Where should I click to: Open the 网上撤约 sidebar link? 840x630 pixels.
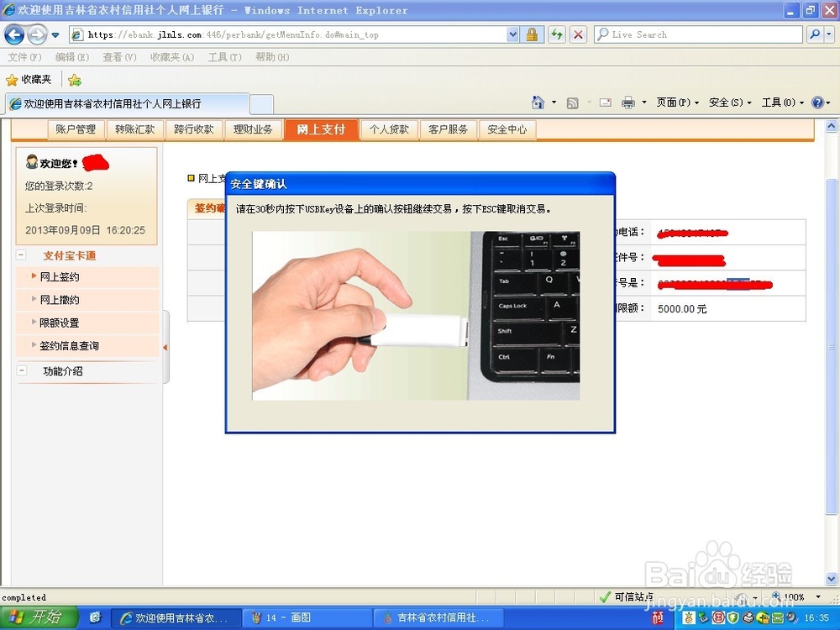[60, 300]
